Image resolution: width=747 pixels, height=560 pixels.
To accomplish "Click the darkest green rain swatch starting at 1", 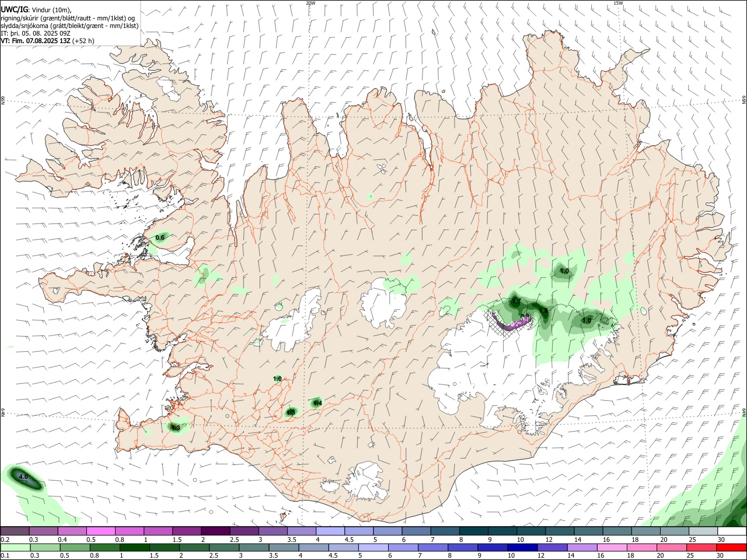I will [135, 547].
